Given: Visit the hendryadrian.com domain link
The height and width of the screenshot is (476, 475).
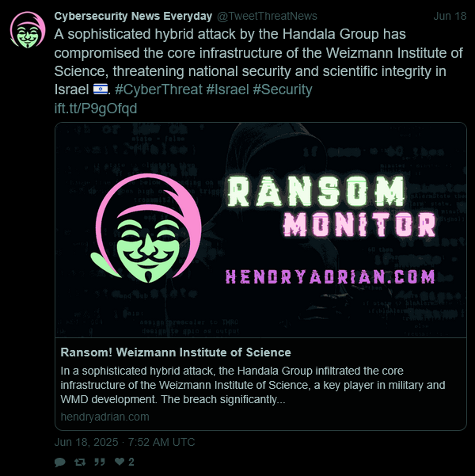Looking at the screenshot, I should coord(104,417).
